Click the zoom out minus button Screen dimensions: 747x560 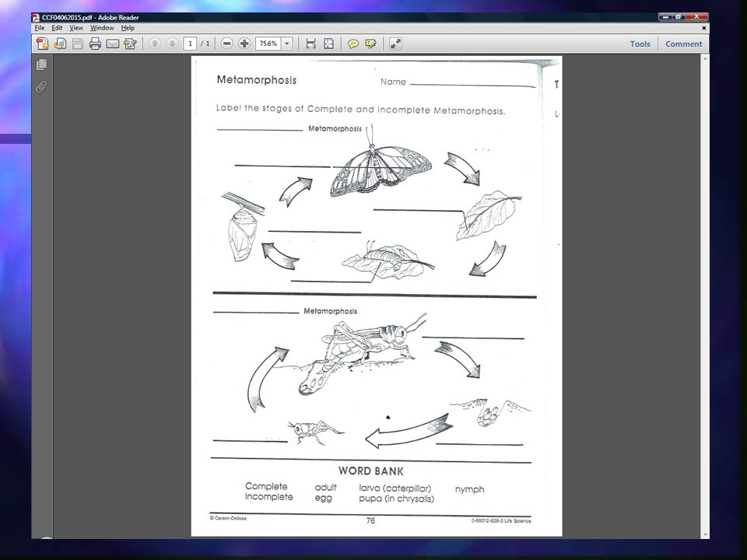click(226, 44)
